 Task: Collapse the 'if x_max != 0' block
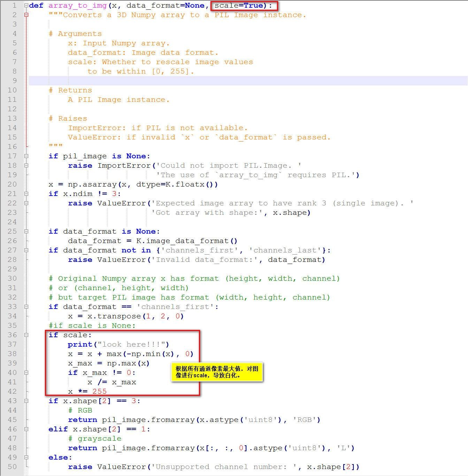point(26,373)
